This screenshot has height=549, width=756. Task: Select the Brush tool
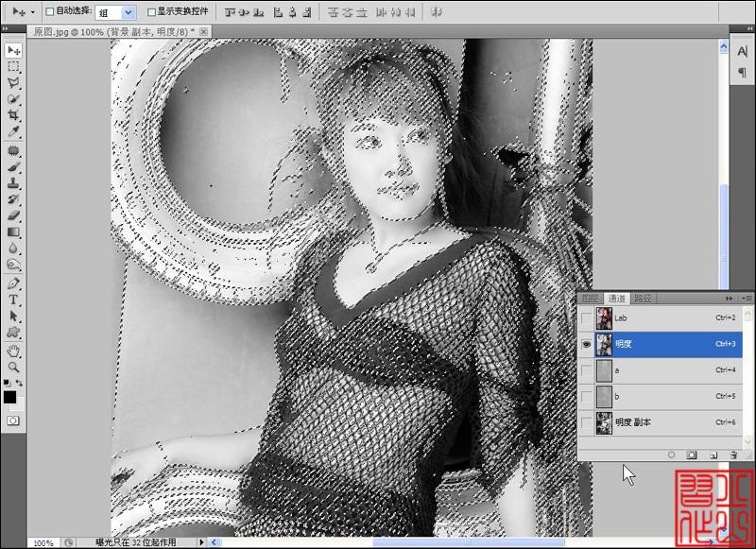pyautogui.click(x=13, y=167)
